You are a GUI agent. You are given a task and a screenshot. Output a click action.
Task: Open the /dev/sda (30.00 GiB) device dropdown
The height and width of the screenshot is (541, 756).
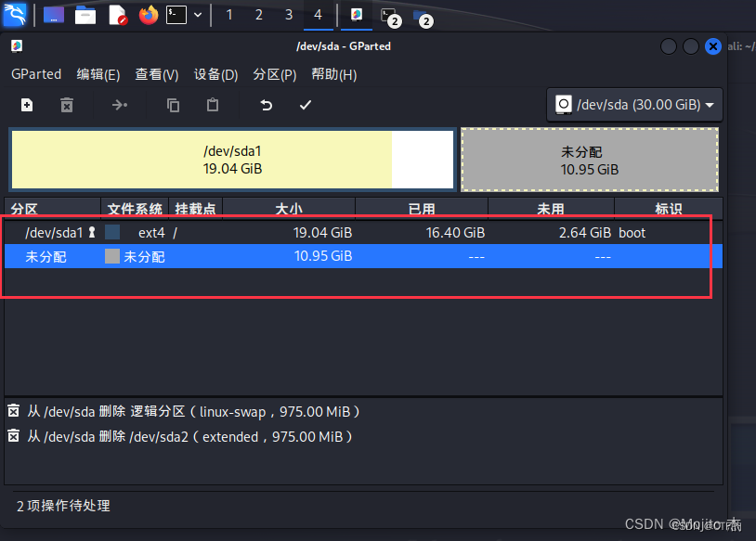tap(634, 105)
